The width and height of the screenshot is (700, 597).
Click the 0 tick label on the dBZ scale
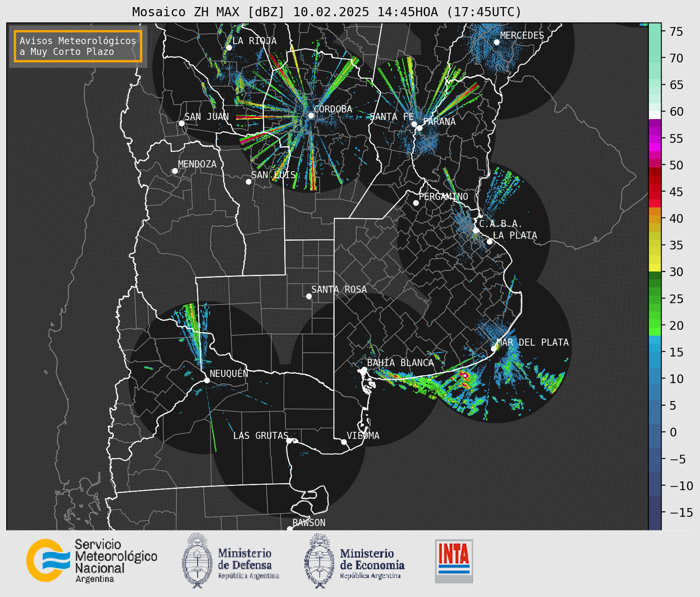point(673,432)
